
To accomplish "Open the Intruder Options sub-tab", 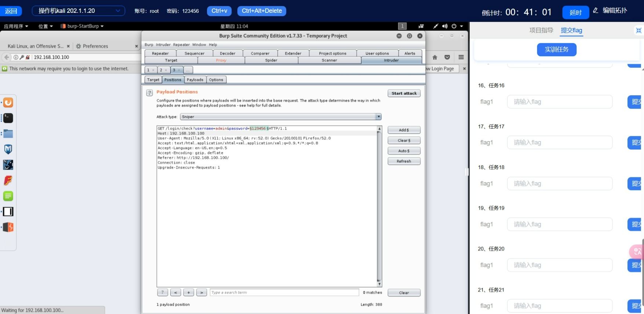I will point(216,80).
